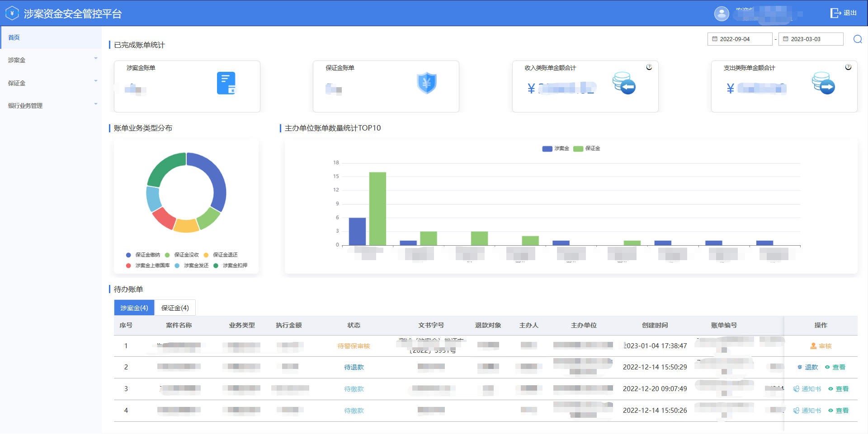Toggle 保证金缴纳 in donut chart legend
The image size is (868, 434).
pyautogui.click(x=143, y=255)
